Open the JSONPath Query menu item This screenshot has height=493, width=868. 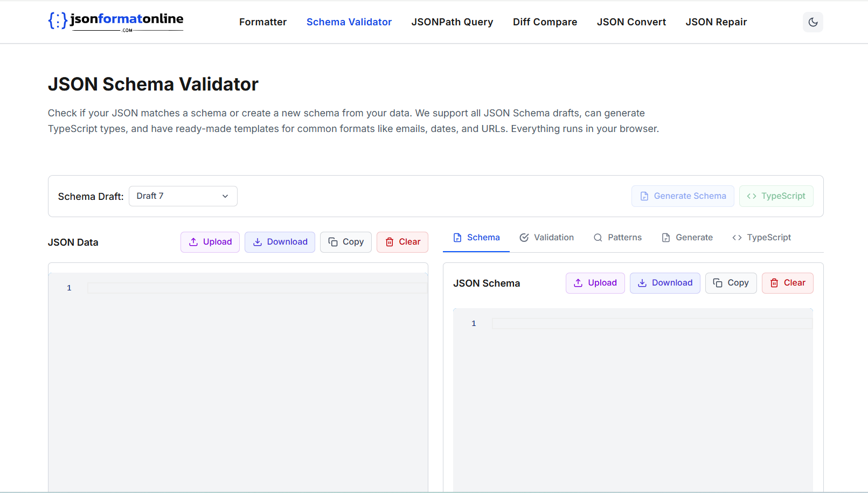click(x=452, y=22)
